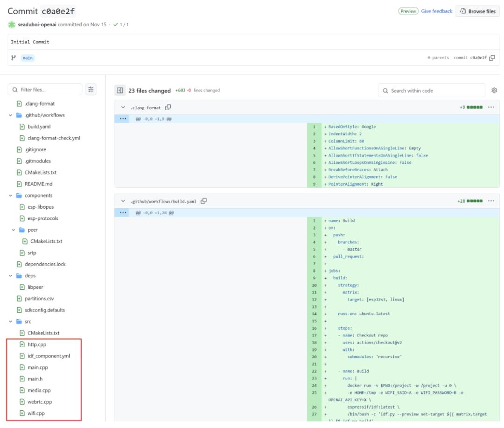Click the Browse files button

477,11
